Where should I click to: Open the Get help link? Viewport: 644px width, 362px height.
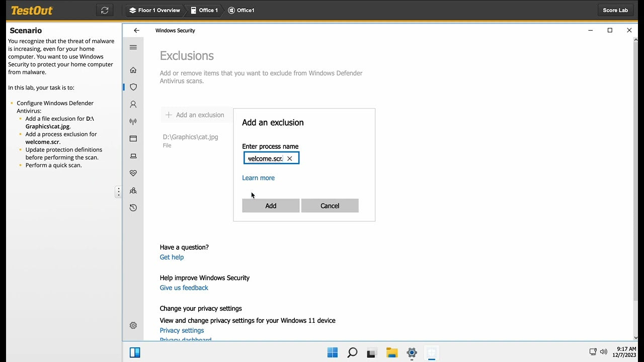tap(172, 257)
